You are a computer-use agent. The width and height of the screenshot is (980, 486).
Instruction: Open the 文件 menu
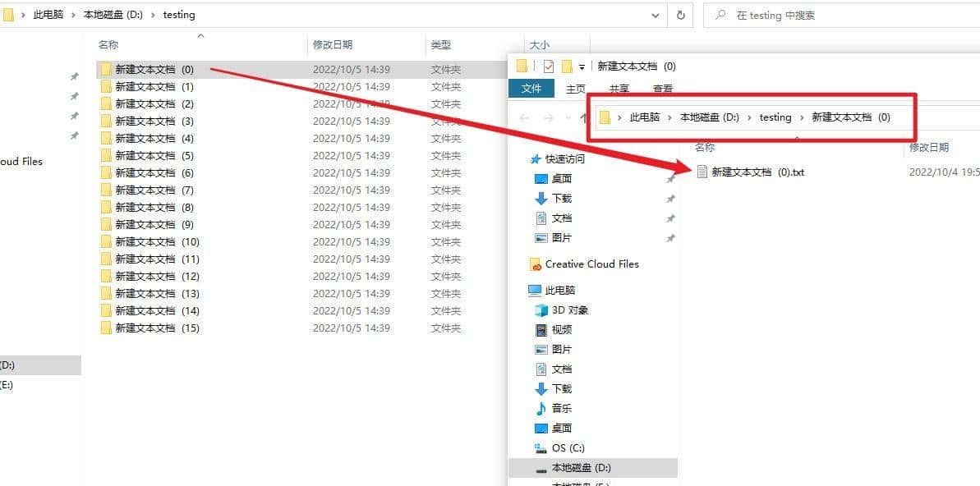click(531, 88)
